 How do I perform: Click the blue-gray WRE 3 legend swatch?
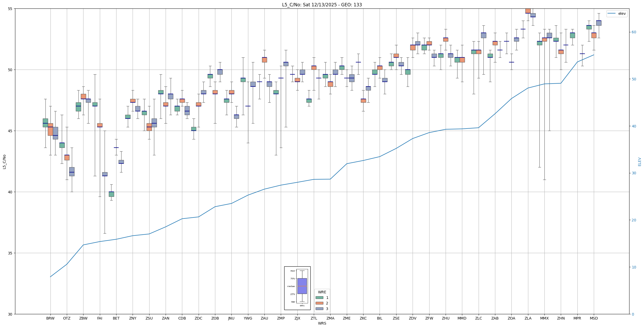coord(319,309)
